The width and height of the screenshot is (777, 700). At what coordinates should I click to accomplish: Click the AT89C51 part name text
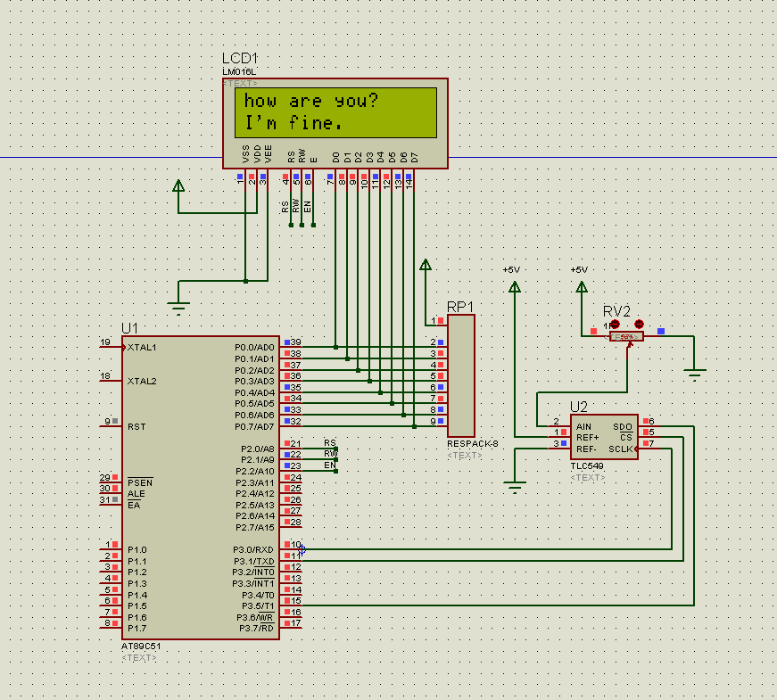(141, 646)
